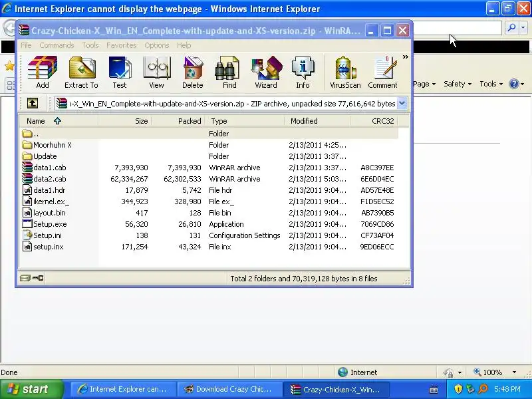Click Internet Explorer Help question icon
This screenshot has height=399, width=532.
[514, 84]
